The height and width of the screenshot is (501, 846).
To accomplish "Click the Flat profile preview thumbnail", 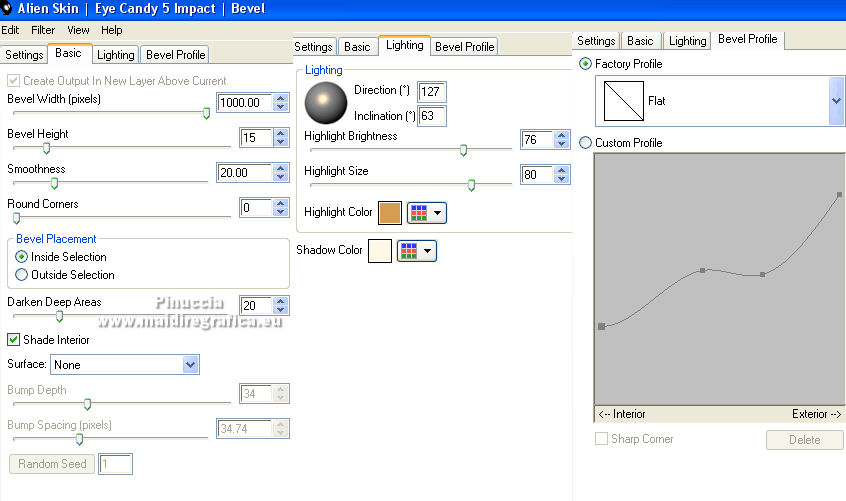I will click(624, 101).
